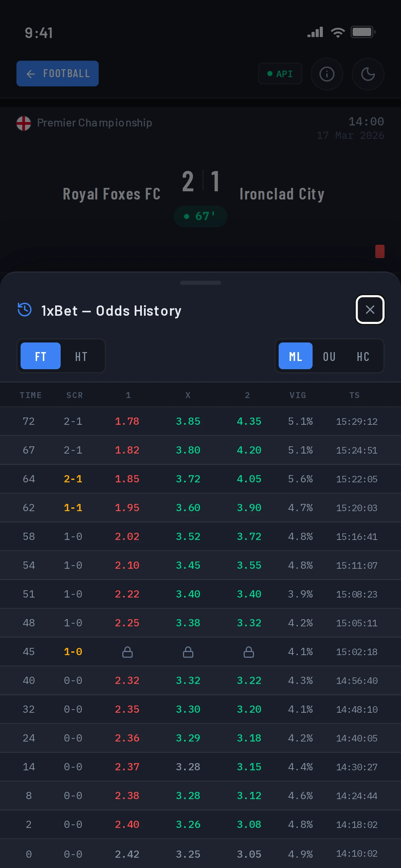Switch to the HT period tab
This screenshot has width=401, height=868.
click(x=81, y=356)
